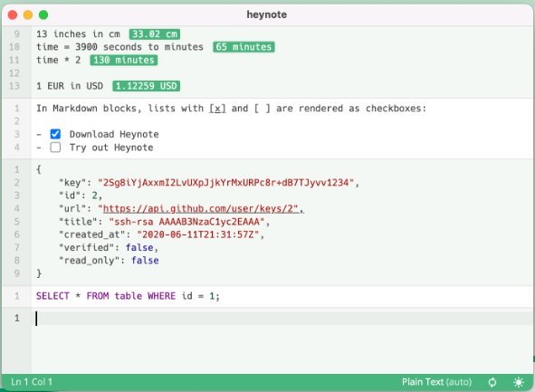Click the 33.02 cm result badge
Viewport: 535px width, 392px height.
155,34
